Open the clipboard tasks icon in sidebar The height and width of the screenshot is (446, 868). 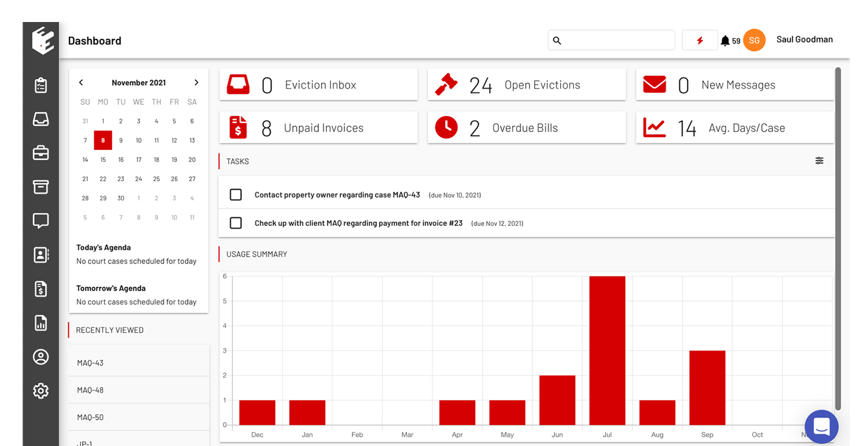point(41,85)
